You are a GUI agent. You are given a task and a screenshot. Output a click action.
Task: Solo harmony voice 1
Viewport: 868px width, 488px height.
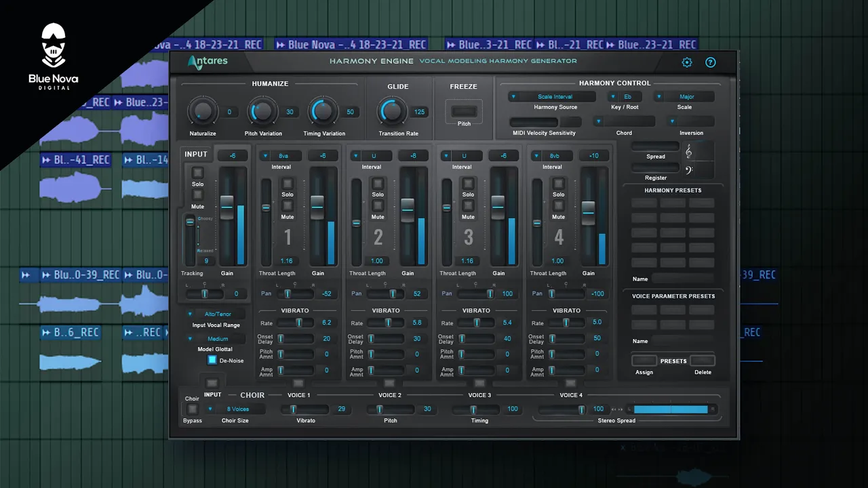288,184
